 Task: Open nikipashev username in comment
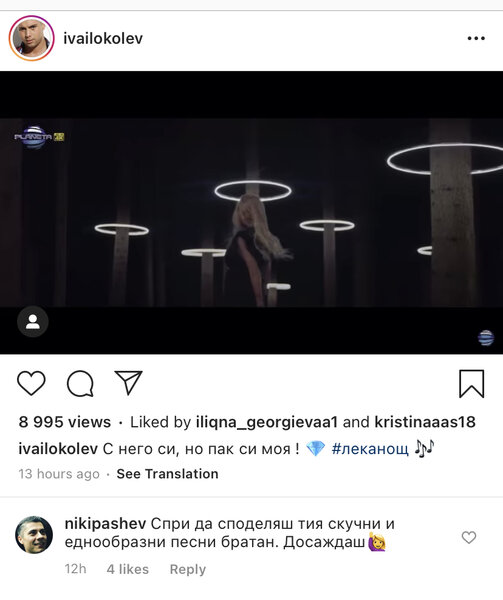tap(105, 523)
